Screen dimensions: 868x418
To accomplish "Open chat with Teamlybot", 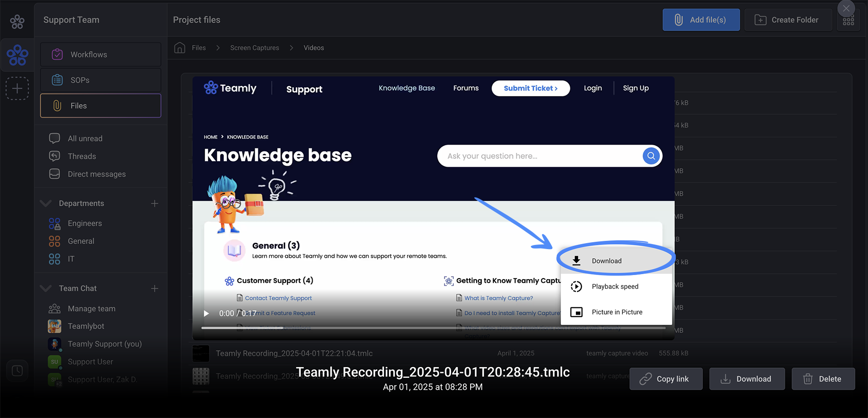I will click(86, 326).
